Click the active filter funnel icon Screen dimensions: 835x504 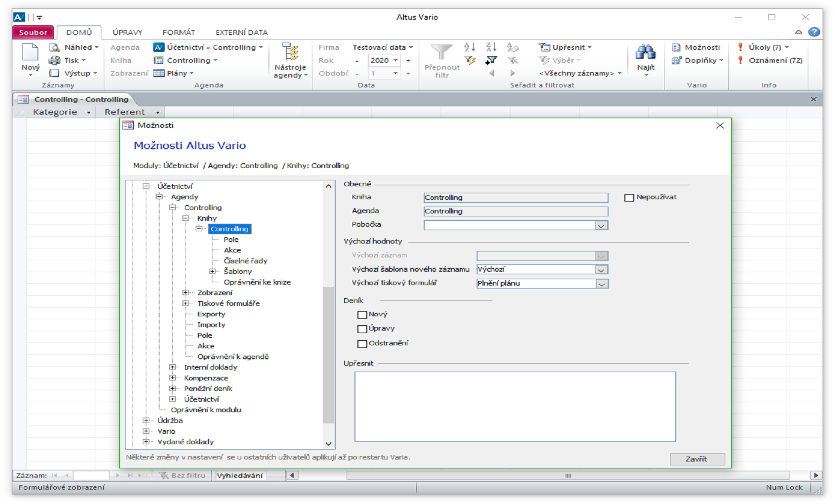coord(491,60)
